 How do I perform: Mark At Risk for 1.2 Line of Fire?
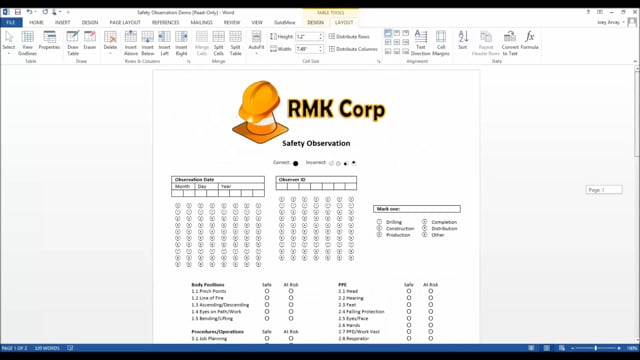[291, 298]
